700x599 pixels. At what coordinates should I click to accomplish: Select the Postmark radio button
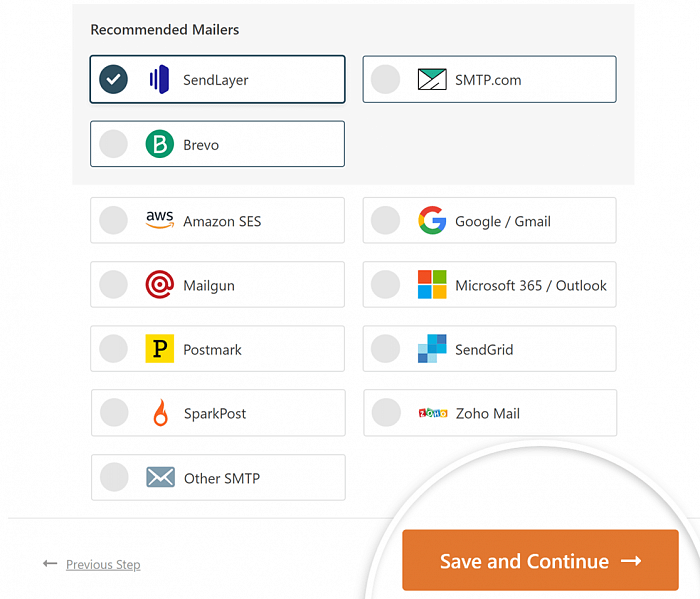tap(113, 349)
